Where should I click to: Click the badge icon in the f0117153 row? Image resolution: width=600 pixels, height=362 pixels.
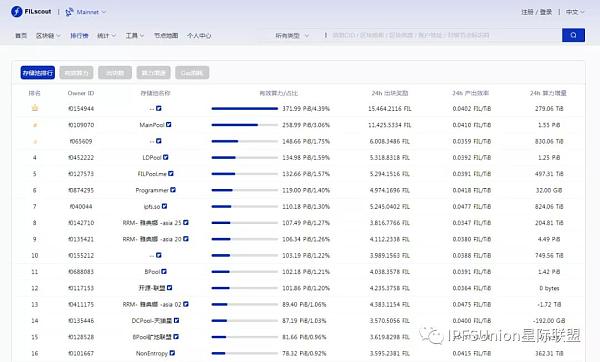pos(170,288)
